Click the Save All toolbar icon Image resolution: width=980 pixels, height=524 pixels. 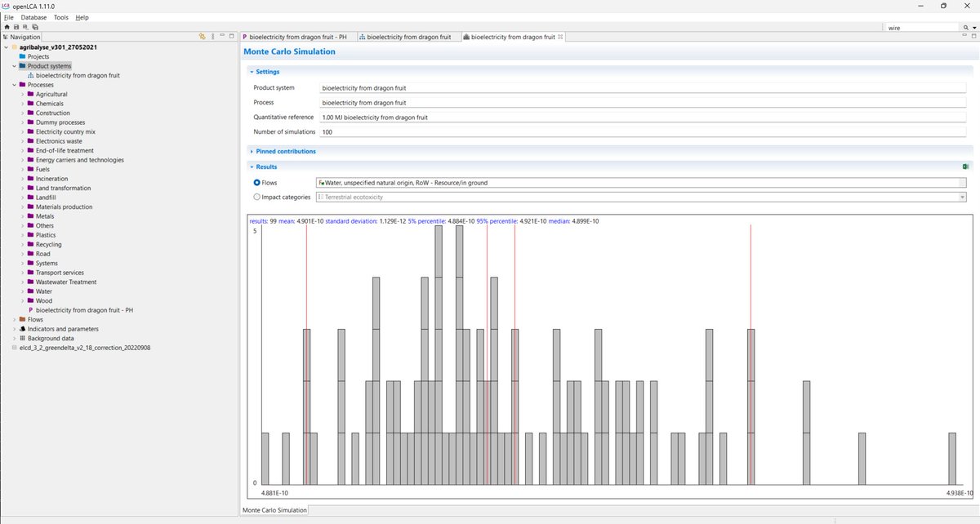pos(33,27)
